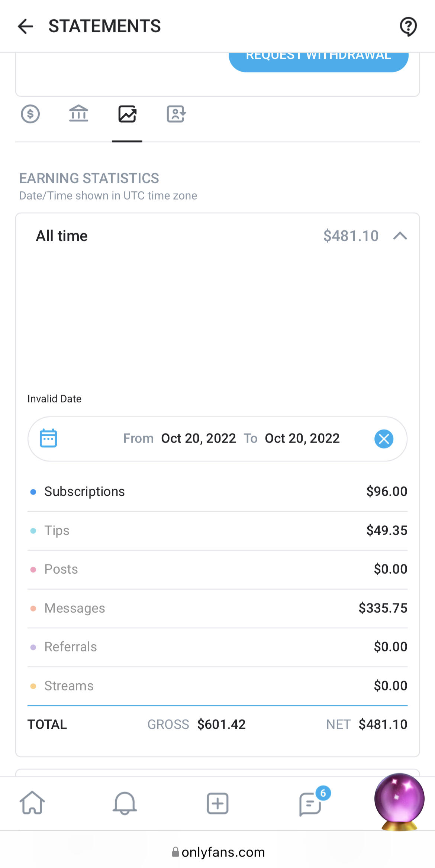Click the calendar icon in date range
435x868 pixels.
pyautogui.click(x=48, y=438)
